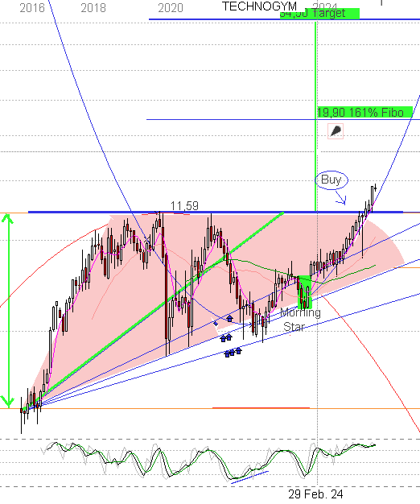Click the circled Buy annotation
The width and height of the screenshot is (420, 504).
click(x=331, y=180)
